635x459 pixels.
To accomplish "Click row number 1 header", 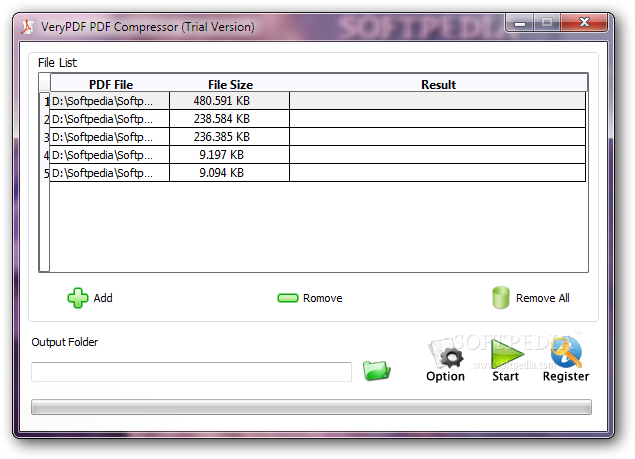I will [45, 101].
